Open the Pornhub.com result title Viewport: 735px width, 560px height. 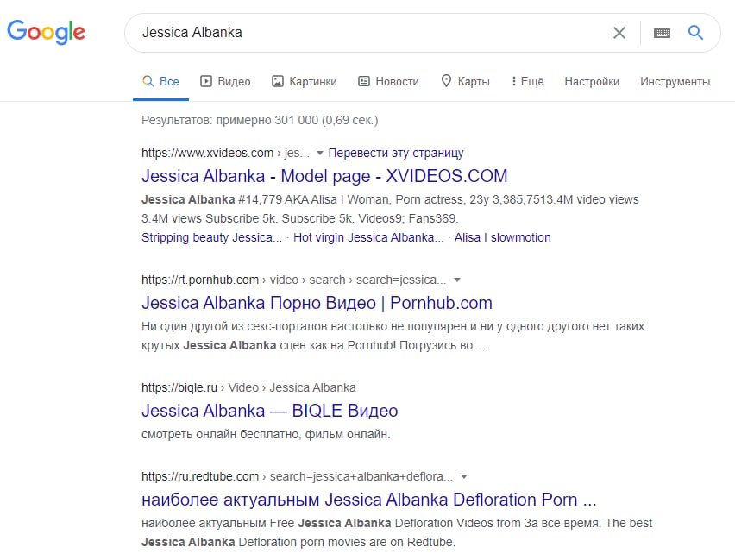point(317,303)
